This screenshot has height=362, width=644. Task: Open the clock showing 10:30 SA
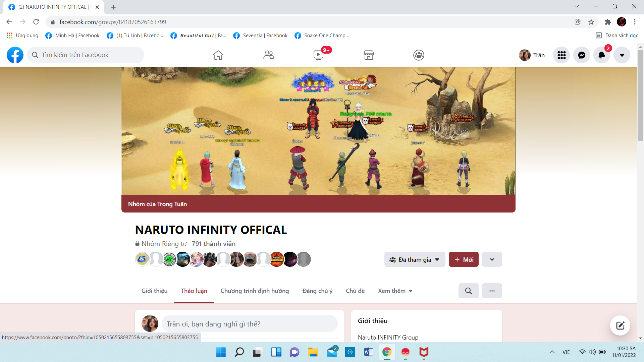pyautogui.click(x=624, y=352)
